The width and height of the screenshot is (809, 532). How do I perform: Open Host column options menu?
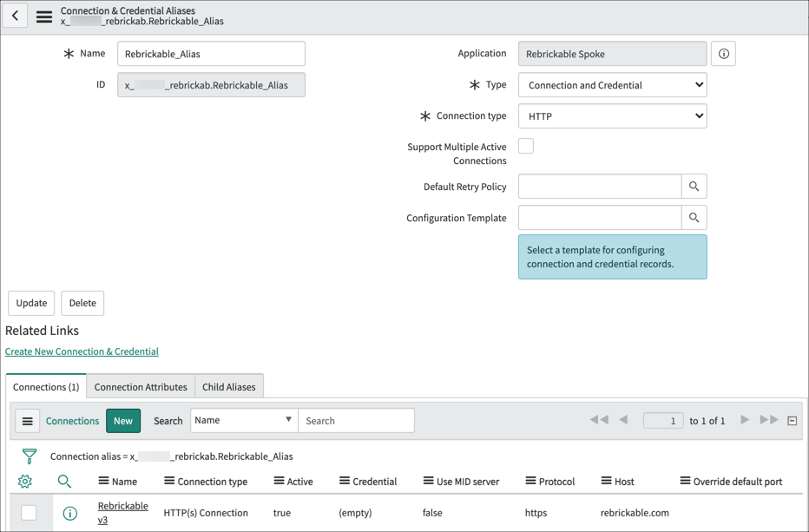(606, 481)
